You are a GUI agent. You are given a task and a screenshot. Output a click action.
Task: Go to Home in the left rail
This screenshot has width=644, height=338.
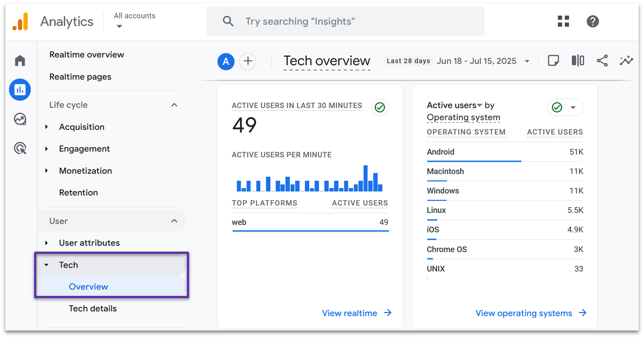[x=20, y=61]
